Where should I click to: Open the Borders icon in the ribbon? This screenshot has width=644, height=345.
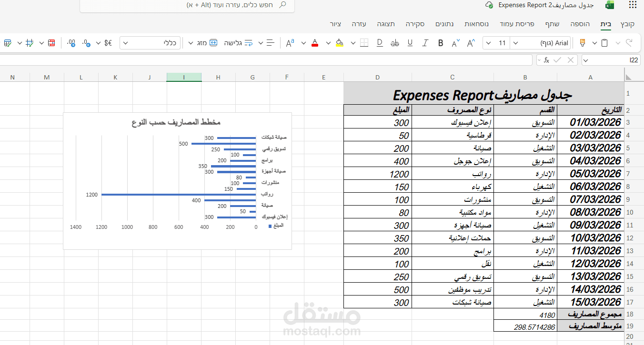click(364, 43)
